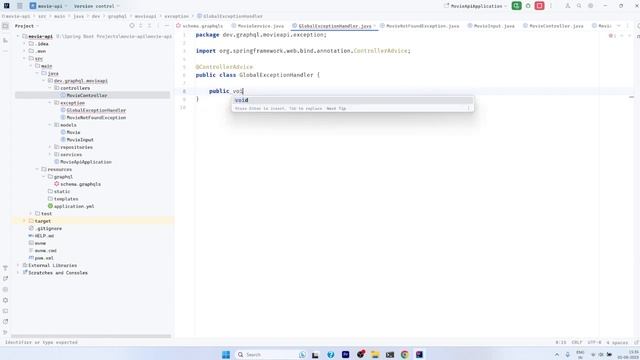Open File Explorer from the taskbar

point(375,354)
